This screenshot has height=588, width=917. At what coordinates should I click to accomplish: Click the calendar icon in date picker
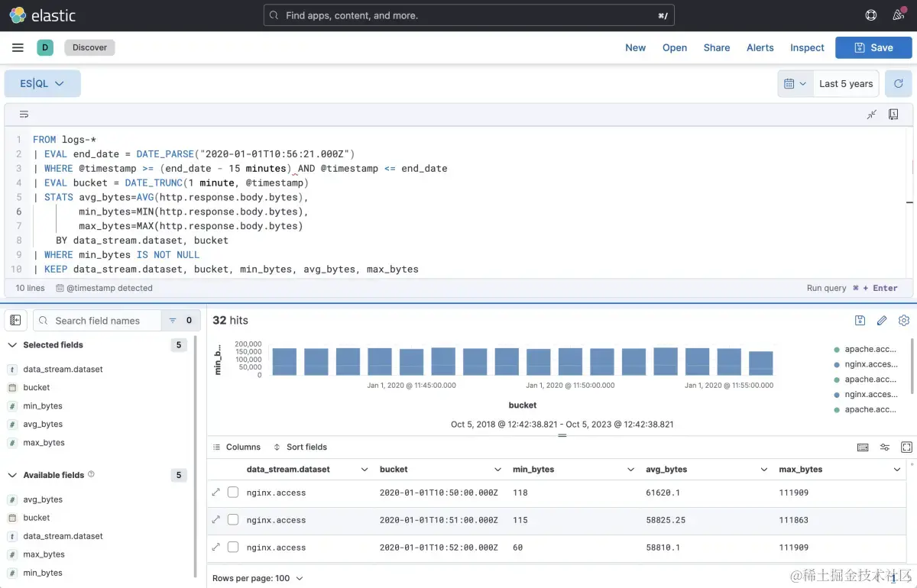pyautogui.click(x=789, y=84)
